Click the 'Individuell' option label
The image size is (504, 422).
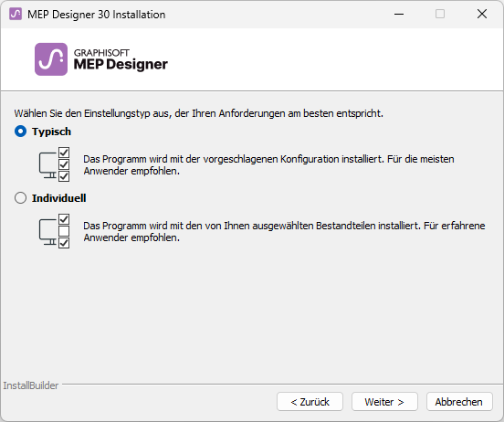pos(58,198)
